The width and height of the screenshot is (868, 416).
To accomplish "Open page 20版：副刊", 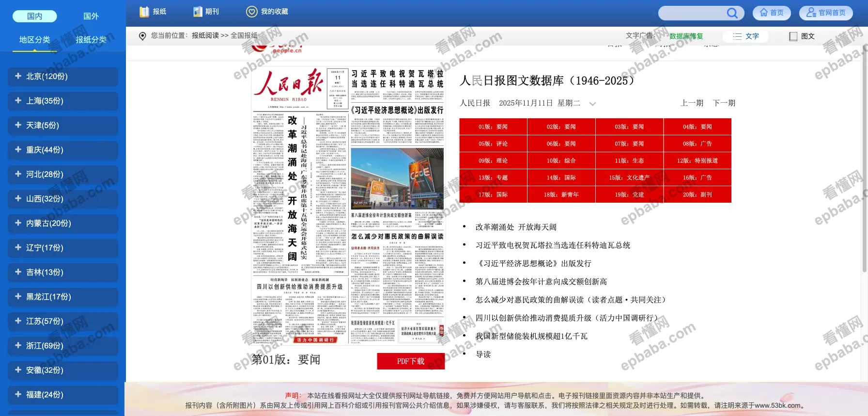I will (697, 194).
